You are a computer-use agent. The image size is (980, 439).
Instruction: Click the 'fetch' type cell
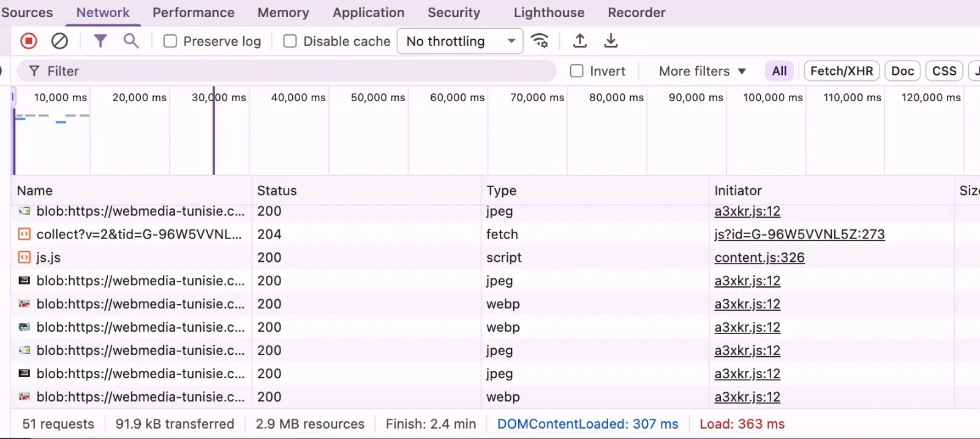502,234
